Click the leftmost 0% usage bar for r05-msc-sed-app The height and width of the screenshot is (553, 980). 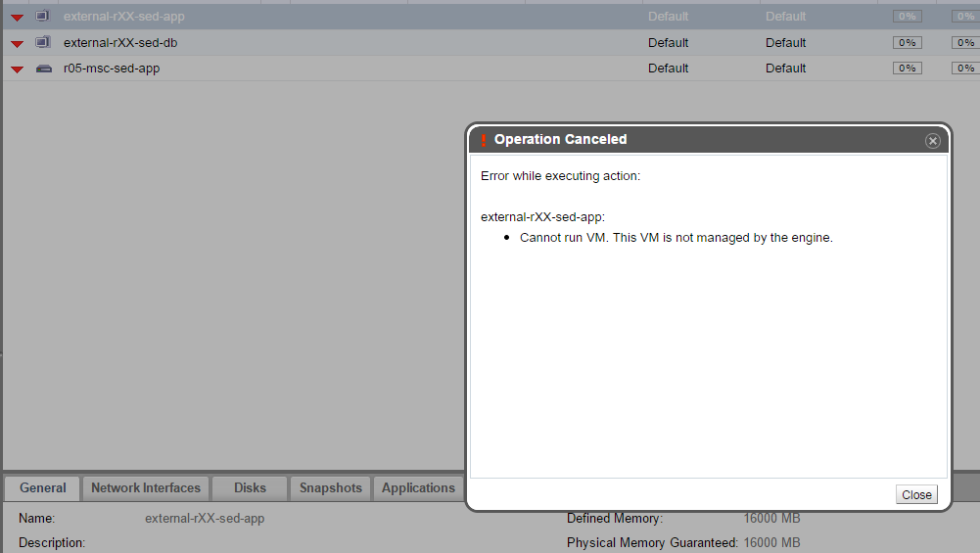coord(907,69)
